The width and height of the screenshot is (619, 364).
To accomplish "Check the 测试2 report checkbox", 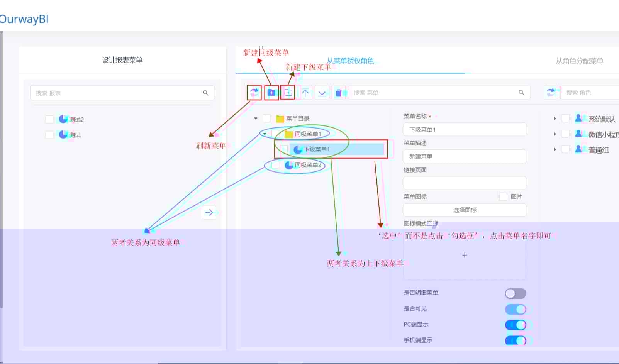I will (49, 119).
